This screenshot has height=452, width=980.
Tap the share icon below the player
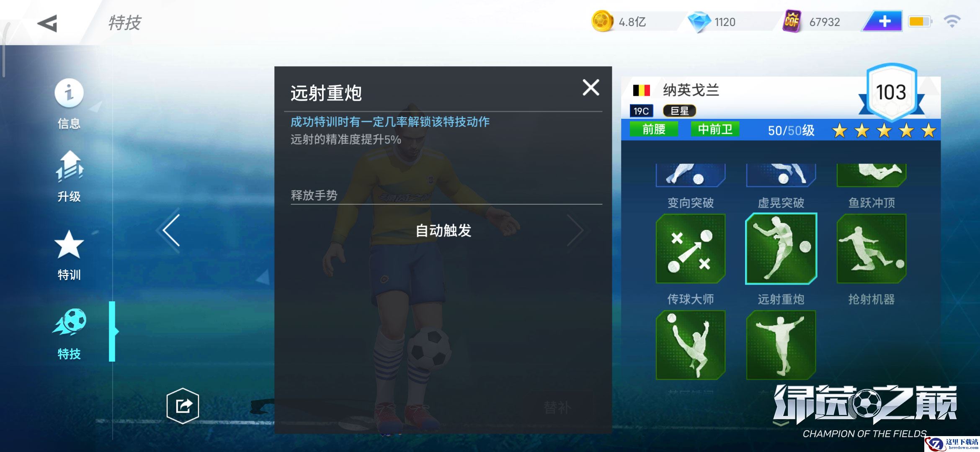pos(183,406)
